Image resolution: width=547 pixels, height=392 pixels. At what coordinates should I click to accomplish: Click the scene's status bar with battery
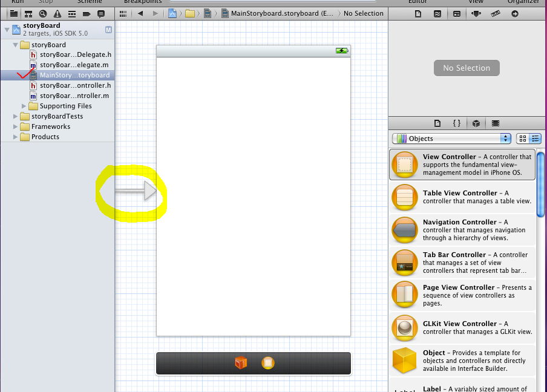tap(254, 51)
